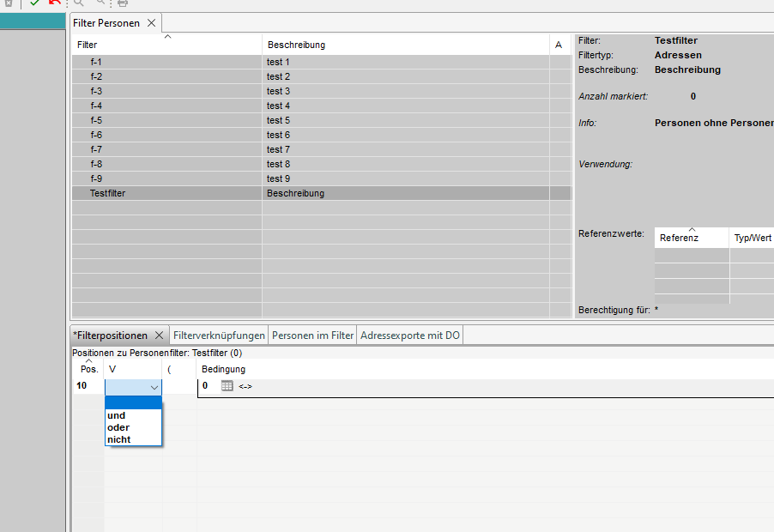
Task: Select 'und' from the dropdown list
Action: [x=117, y=415]
